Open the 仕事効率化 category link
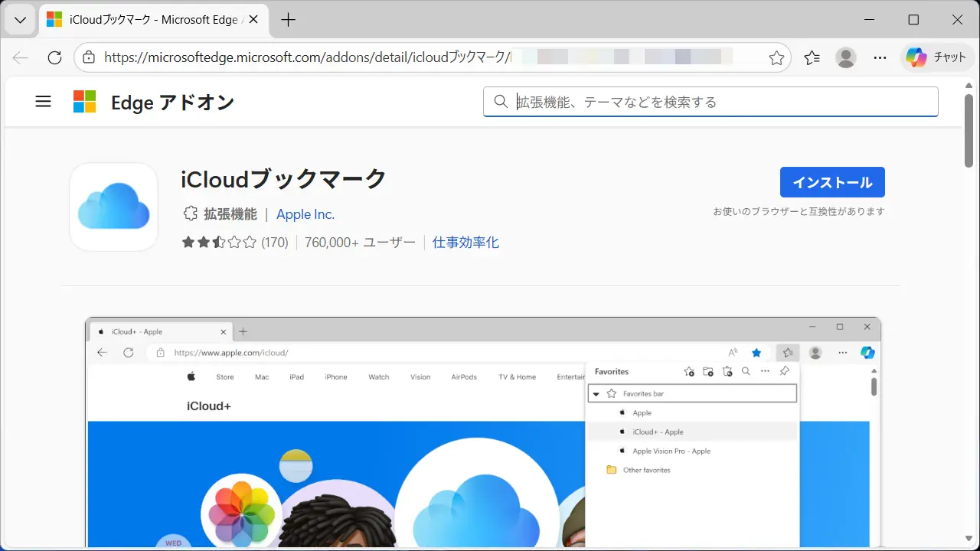Image resolution: width=980 pixels, height=551 pixels. click(465, 243)
